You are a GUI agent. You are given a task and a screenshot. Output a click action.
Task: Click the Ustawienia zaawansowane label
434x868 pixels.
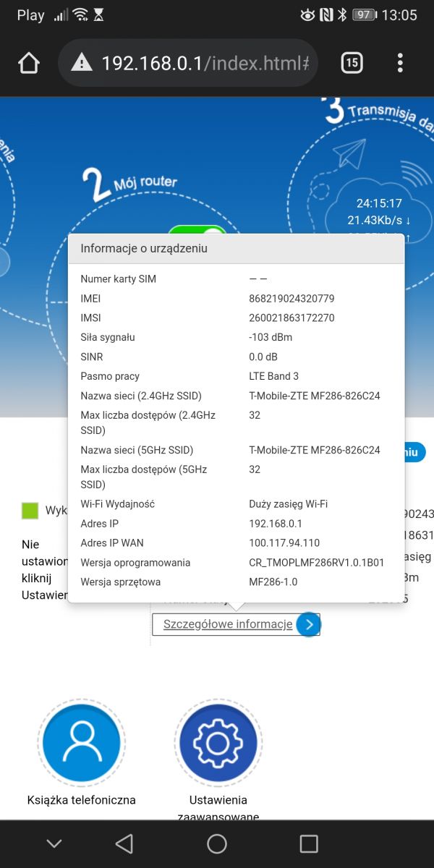coord(218,808)
